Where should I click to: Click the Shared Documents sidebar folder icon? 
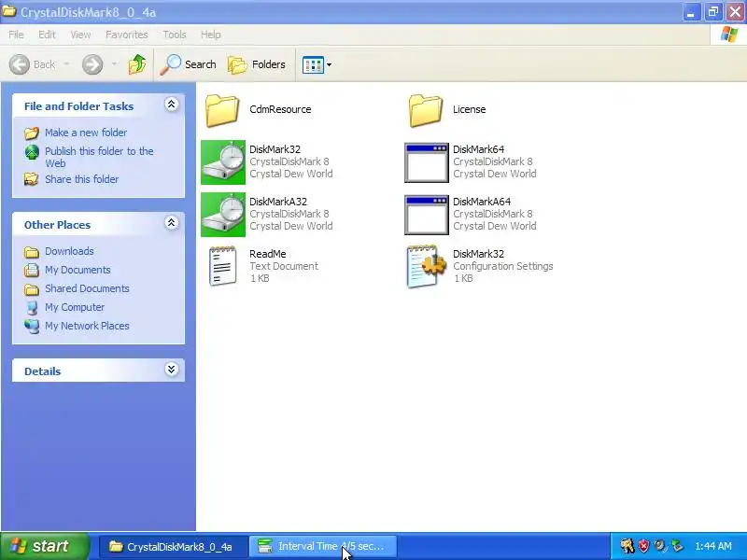pyautogui.click(x=32, y=289)
